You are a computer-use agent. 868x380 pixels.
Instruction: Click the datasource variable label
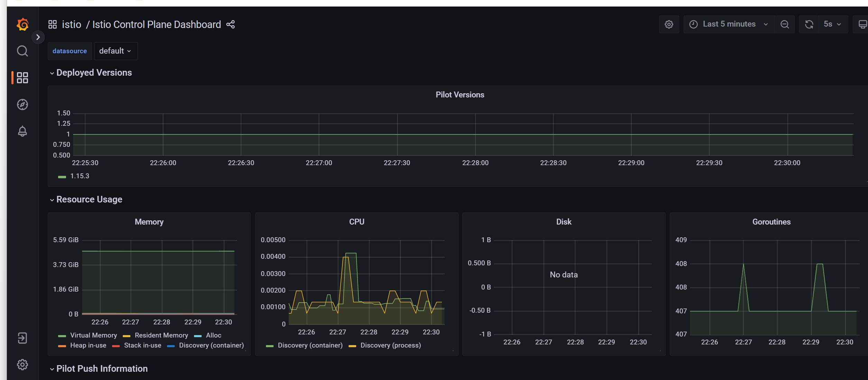click(x=70, y=51)
